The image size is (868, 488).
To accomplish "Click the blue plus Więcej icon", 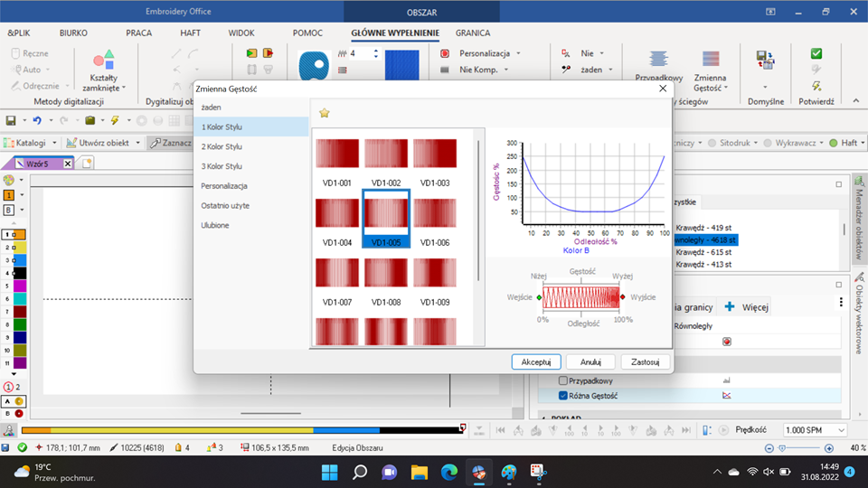I will [730, 306].
